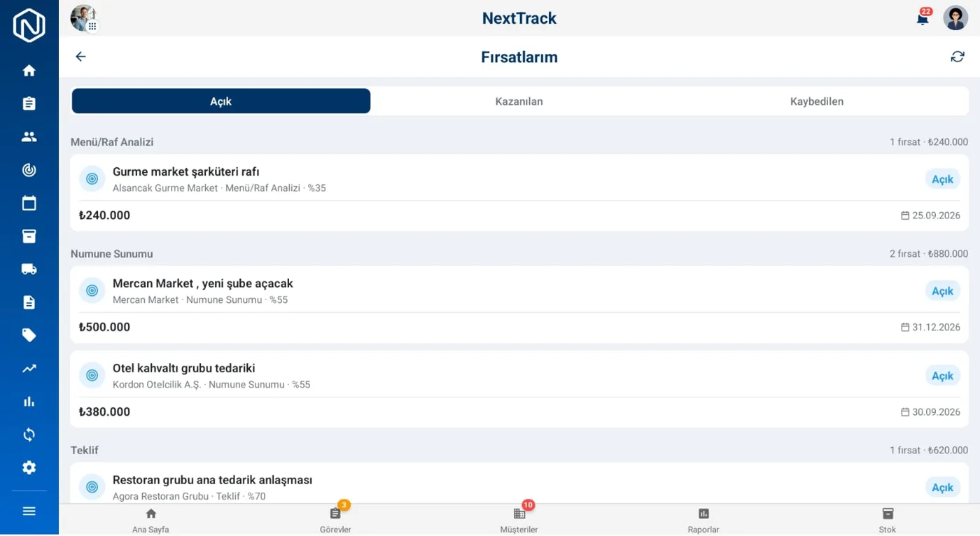Refresh the Fırsatlarım list
This screenshot has height=536, width=980.
[958, 57]
